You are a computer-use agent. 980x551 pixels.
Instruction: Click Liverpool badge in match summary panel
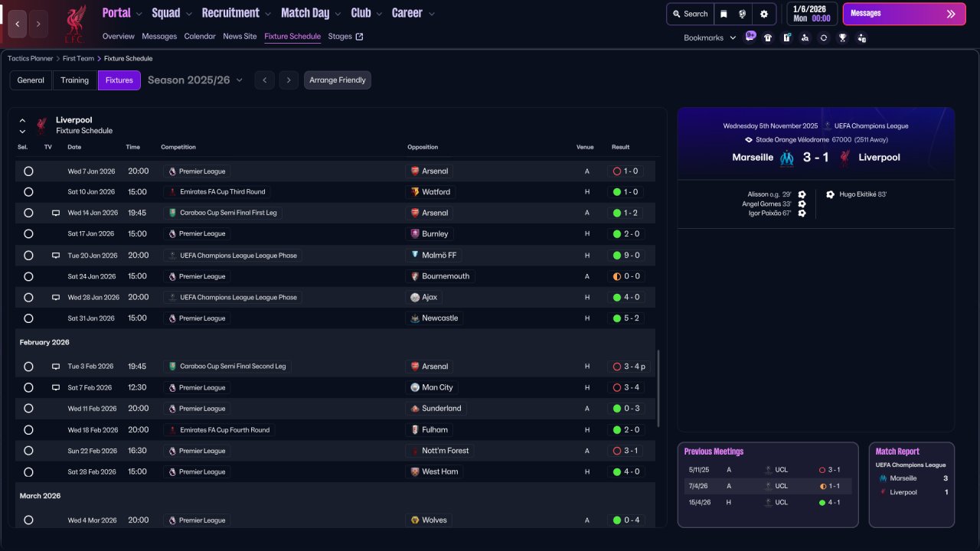[x=845, y=158]
